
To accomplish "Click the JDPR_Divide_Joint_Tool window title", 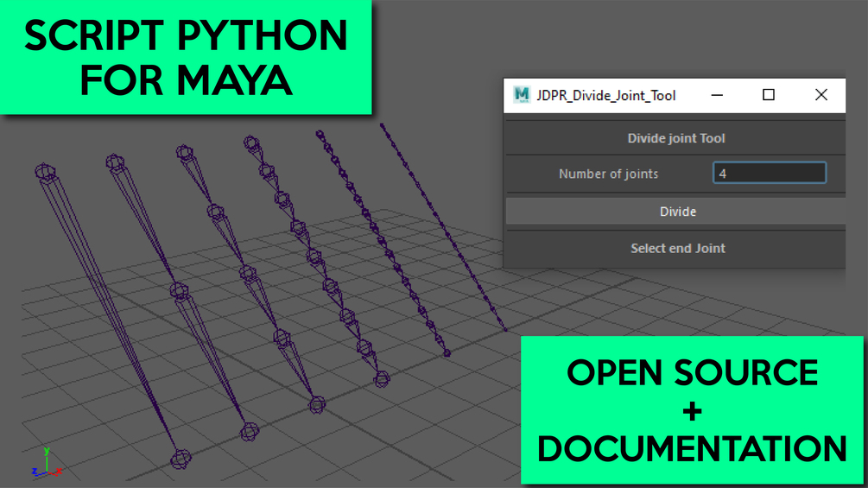I will click(606, 96).
